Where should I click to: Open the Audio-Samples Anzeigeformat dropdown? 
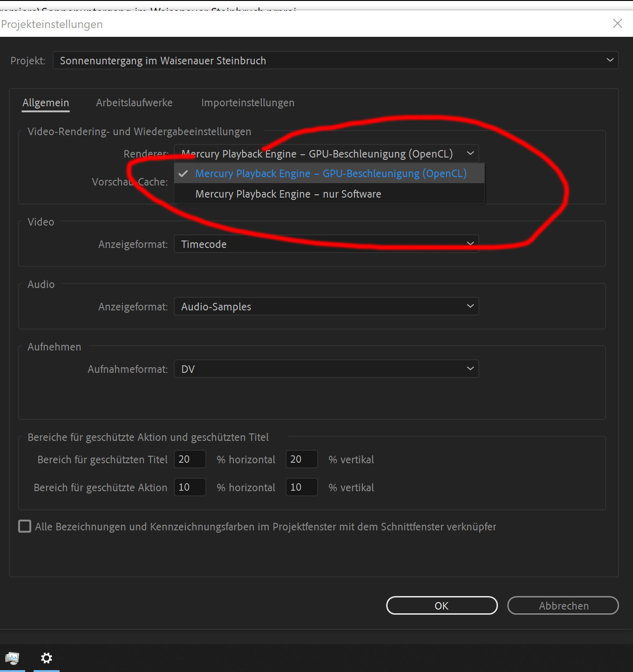pos(326,307)
